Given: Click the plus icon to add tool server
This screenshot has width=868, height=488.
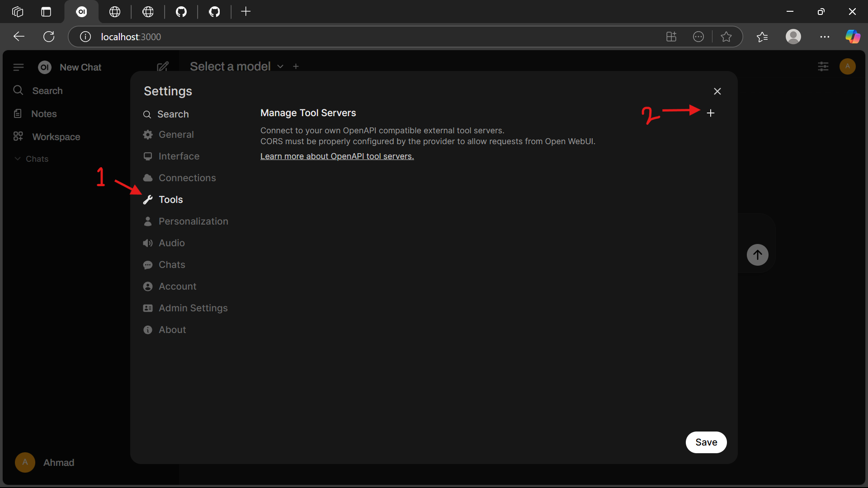Looking at the screenshot, I should pos(710,113).
